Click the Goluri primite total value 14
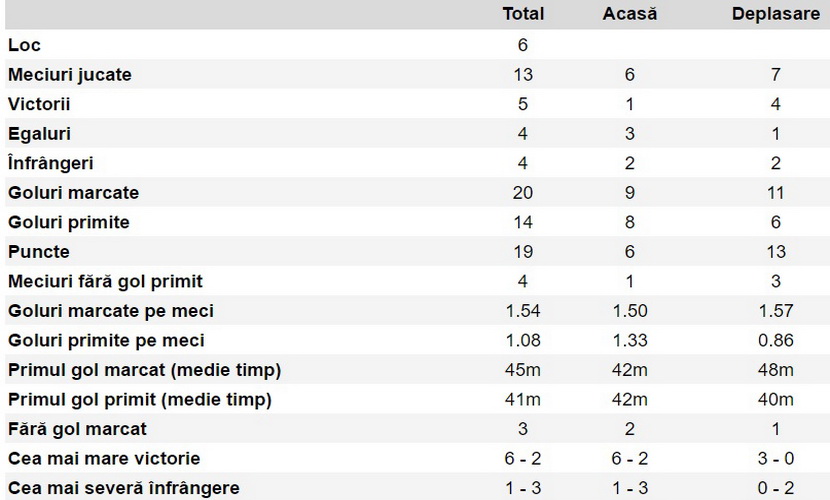This screenshot has height=500, width=830. (x=523, y=222)
